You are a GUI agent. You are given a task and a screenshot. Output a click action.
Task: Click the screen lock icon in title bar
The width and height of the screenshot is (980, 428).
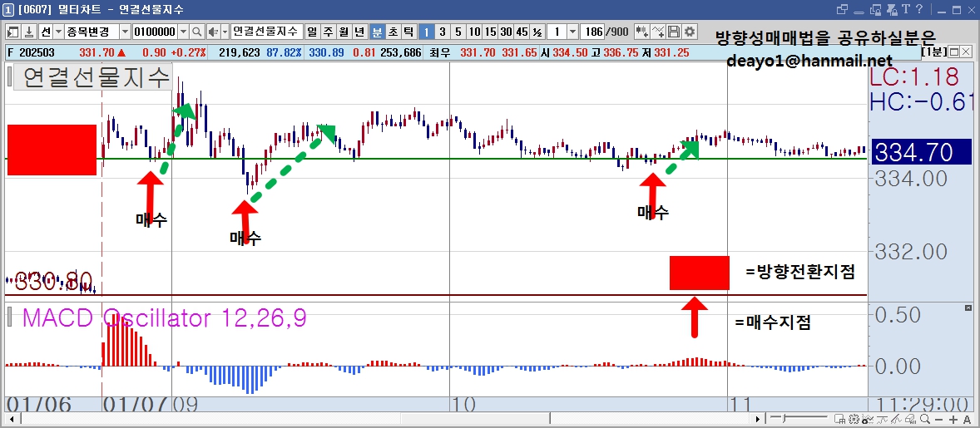876,9
